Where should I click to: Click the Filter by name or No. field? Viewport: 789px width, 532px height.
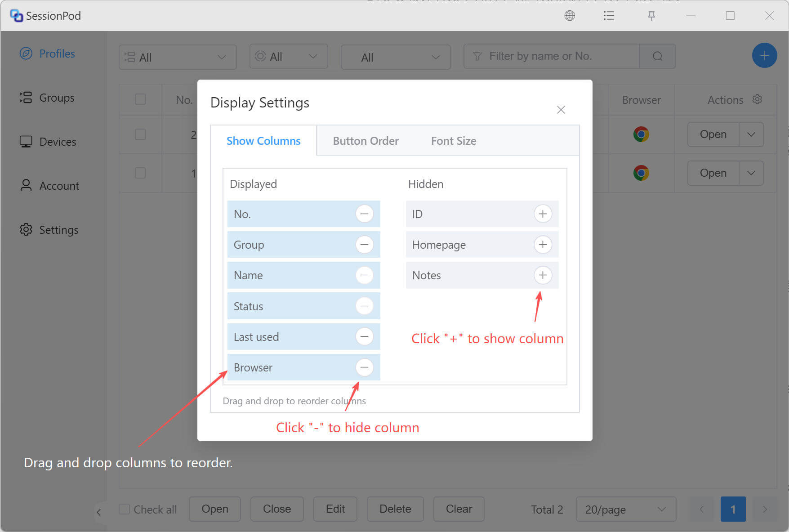(552, 56)
